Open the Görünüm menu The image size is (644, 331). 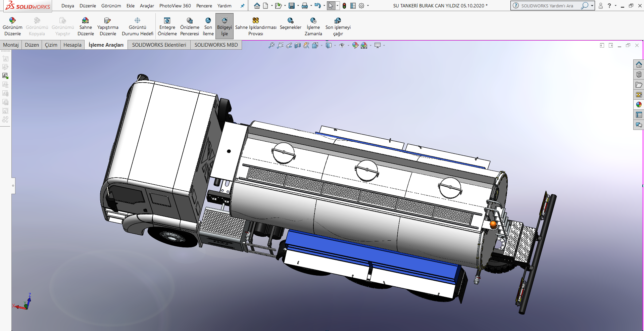click(111, 6)
